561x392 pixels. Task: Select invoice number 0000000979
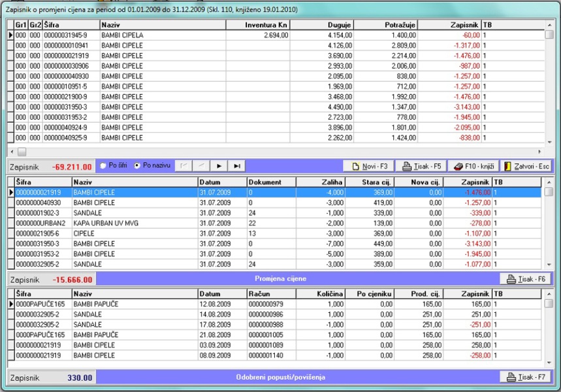click(x=271, y=304)
